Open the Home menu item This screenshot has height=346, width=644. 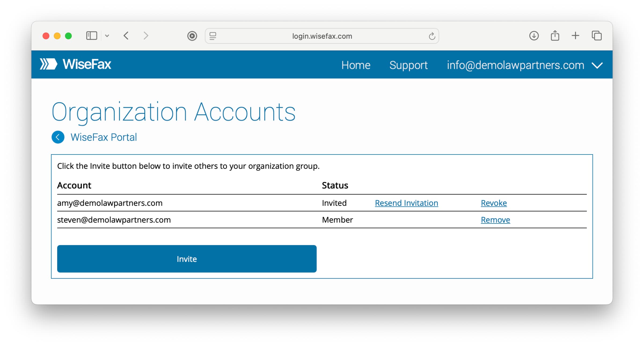[x=356, y=65]
